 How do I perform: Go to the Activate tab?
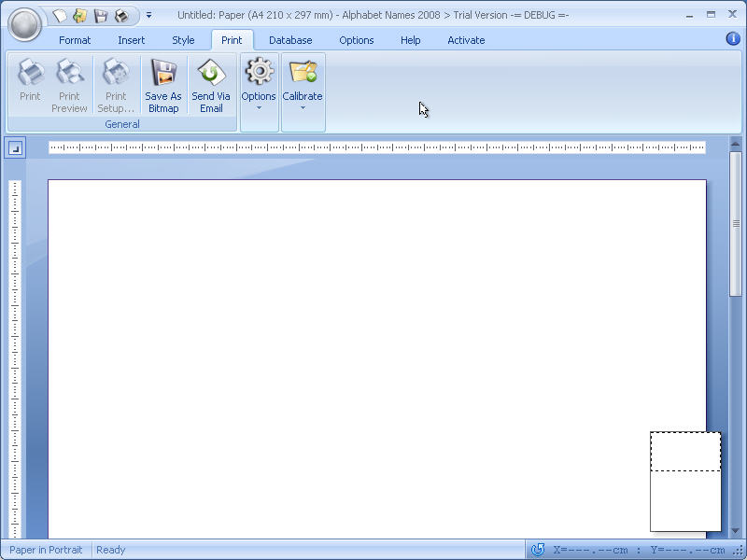tap(466, 40)
